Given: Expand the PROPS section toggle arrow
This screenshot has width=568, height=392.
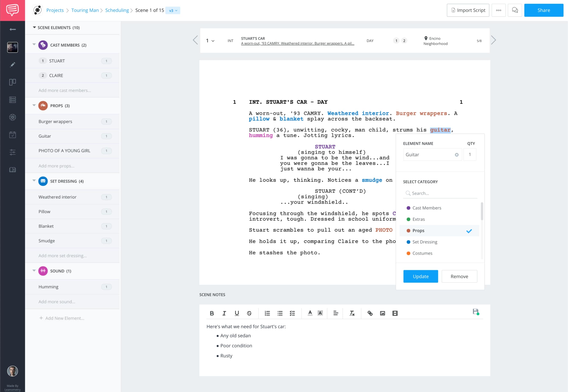Looking at the screenshot, I should tap(34, 105).
